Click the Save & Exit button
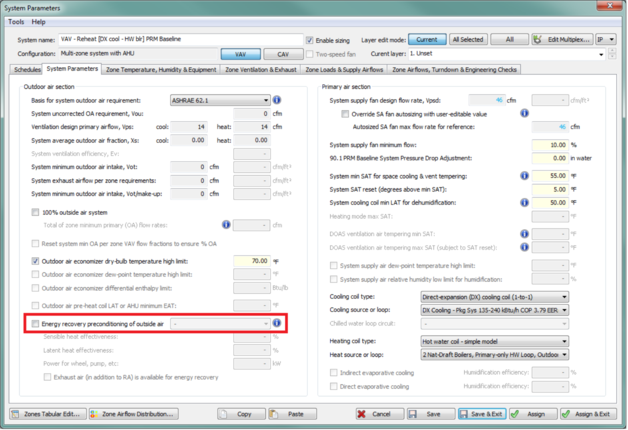 point(485,413)
